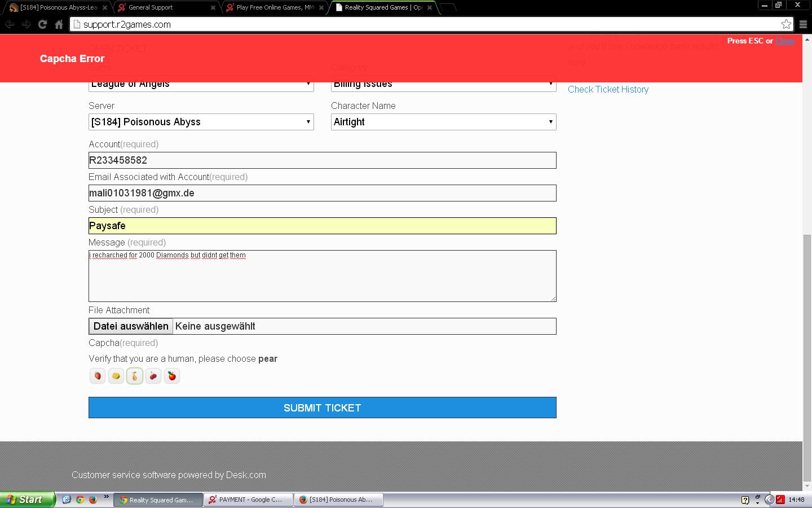This screenshot has width=812, height=508.
Task: Click the Datei auswählen file chooser button
Action: click(x=131, y=326)
